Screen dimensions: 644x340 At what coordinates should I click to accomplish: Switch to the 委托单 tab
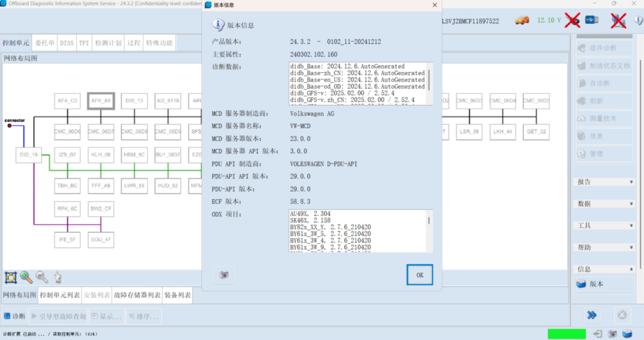(45, 43)
